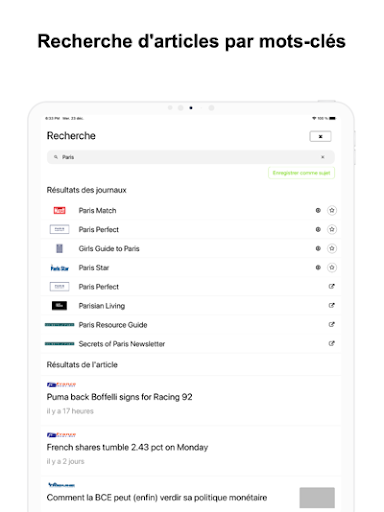Favorite Paris Match with star icon

[332, 210]
